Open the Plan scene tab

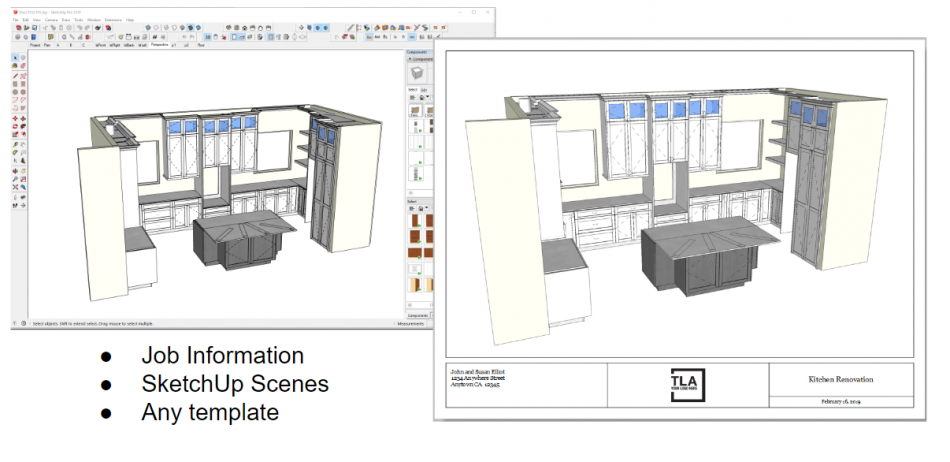click(49, 46)
